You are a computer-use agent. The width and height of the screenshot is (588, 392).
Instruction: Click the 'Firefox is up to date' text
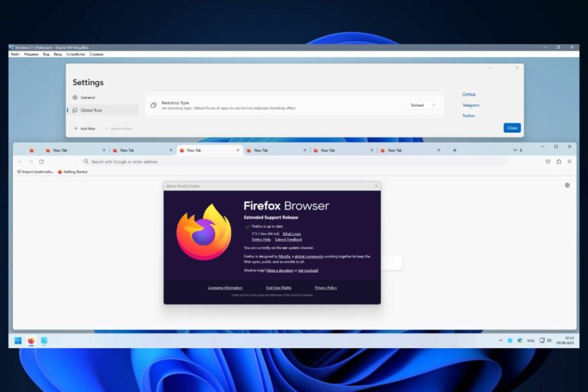[x=267, y=227]
